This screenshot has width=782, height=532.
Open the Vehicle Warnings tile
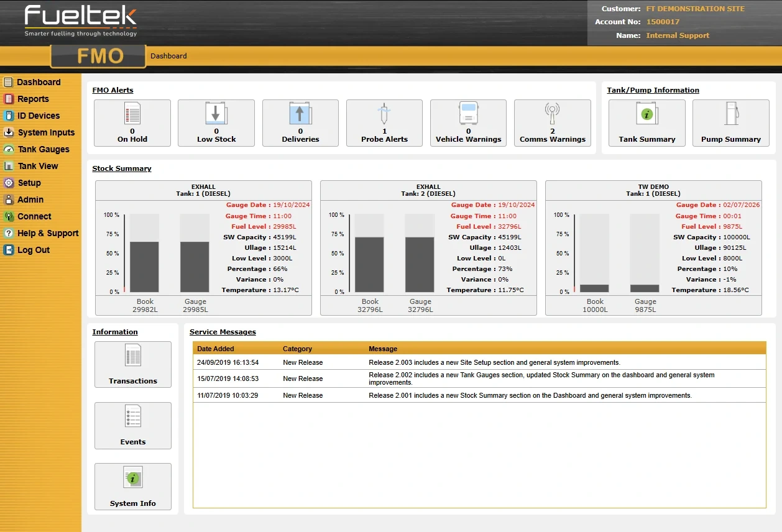click(x=468, y=123)
